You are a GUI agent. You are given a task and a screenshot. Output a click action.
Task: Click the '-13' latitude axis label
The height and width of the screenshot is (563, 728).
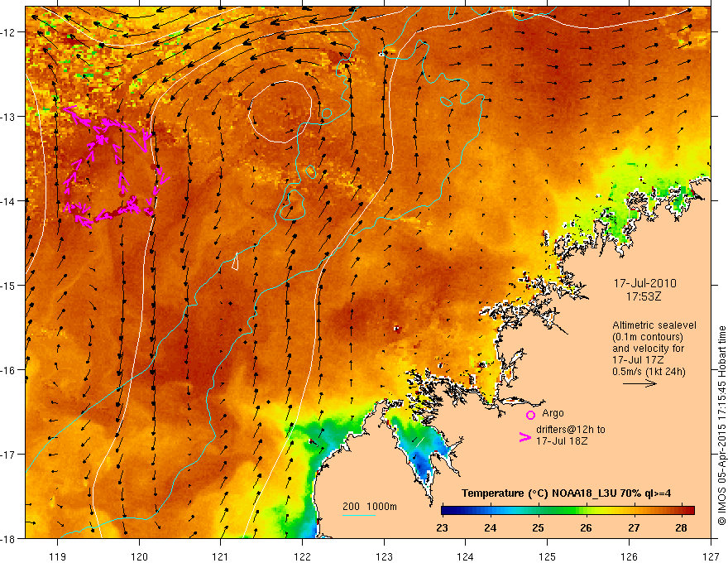click(x=9, y=117)
